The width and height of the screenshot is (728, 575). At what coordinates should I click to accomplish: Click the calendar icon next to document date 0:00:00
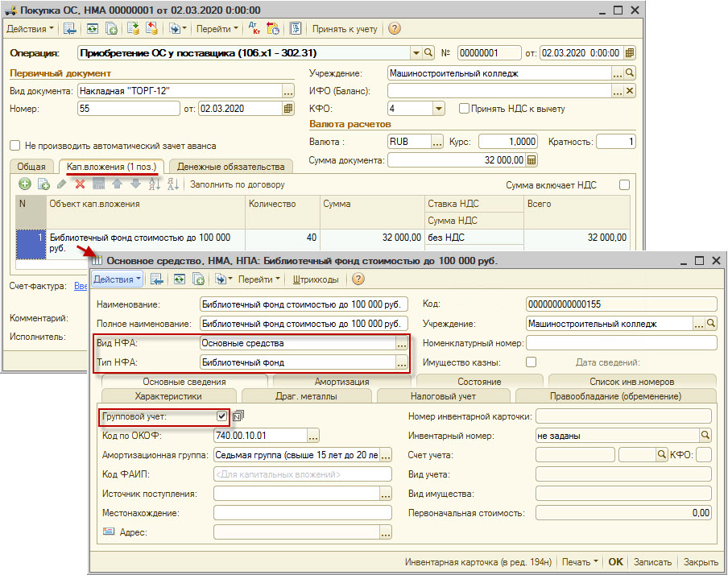click(x=629, y=52)
